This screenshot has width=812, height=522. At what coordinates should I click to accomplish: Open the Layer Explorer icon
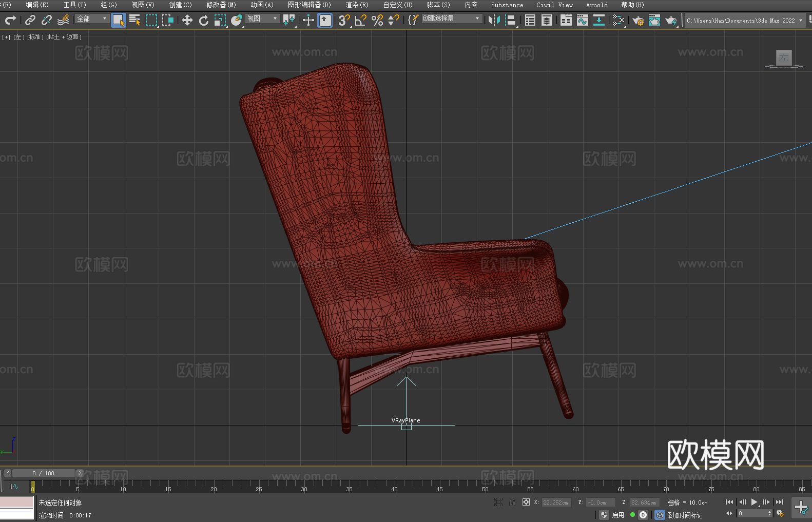[x=547, y=20]
